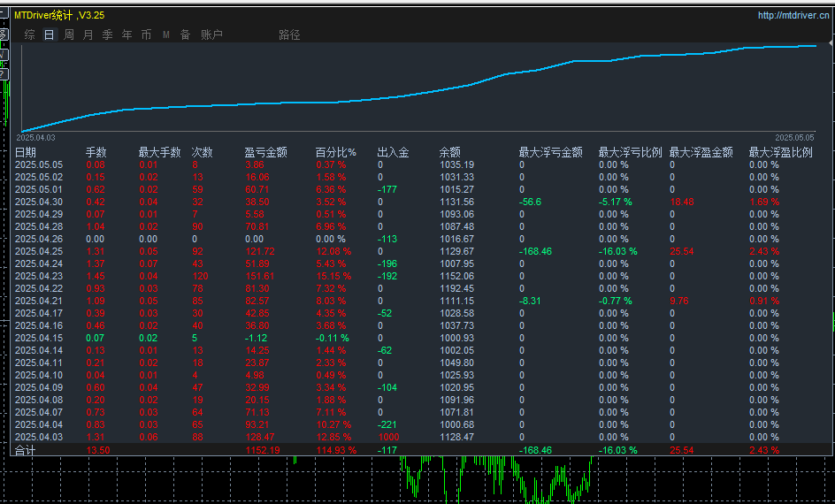The image size is (835, 504).
Task: Select the M tab
Action: pyautogui.click(x=165, y=35)
